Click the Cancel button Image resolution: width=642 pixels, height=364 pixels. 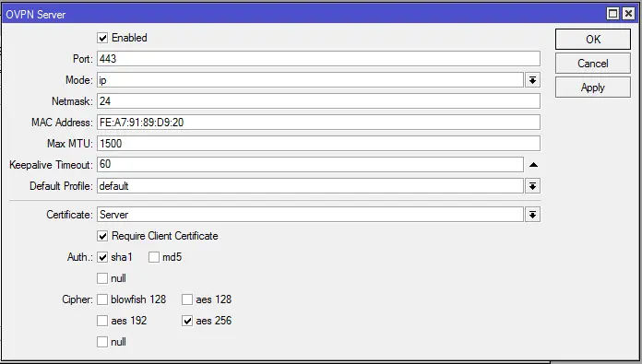593,64
